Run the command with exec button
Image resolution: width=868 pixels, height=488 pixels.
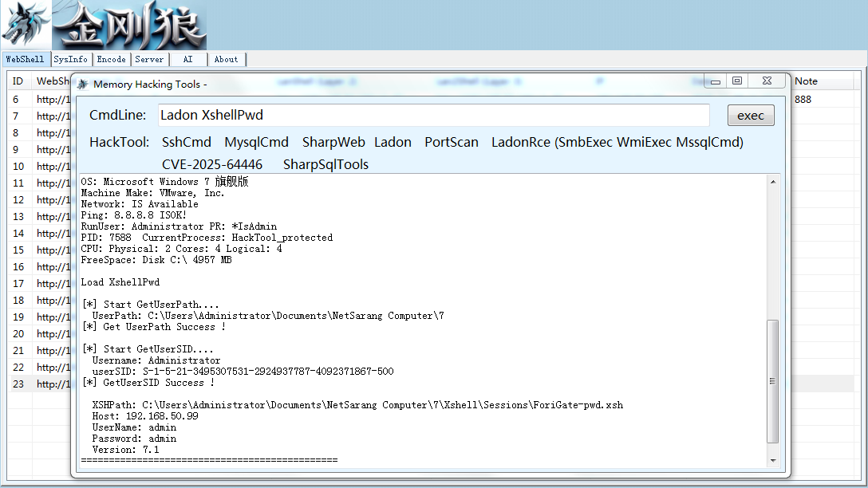click(751, 115)
